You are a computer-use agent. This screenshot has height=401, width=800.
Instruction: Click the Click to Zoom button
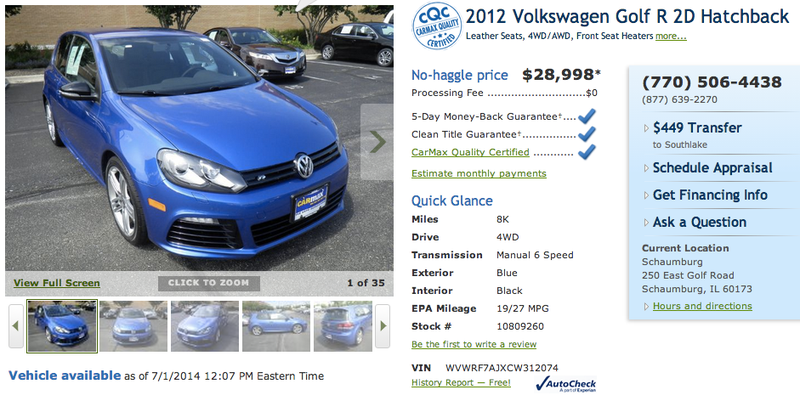coord(209,283)
